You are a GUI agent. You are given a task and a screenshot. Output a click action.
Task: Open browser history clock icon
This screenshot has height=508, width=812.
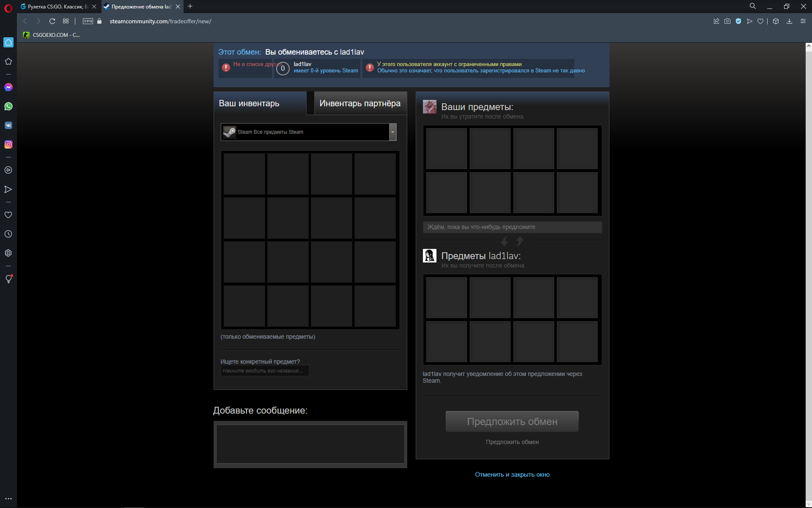[x=8, y=234]
